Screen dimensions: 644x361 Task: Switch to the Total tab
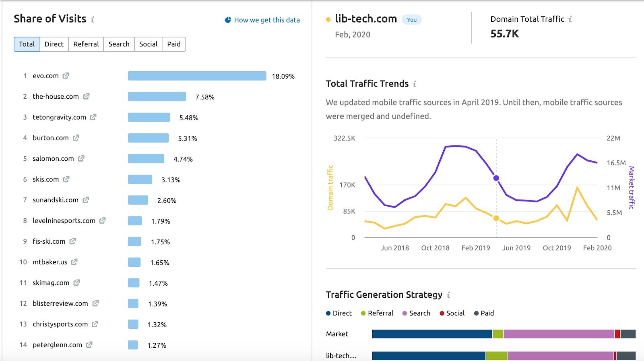click(27, 44)
